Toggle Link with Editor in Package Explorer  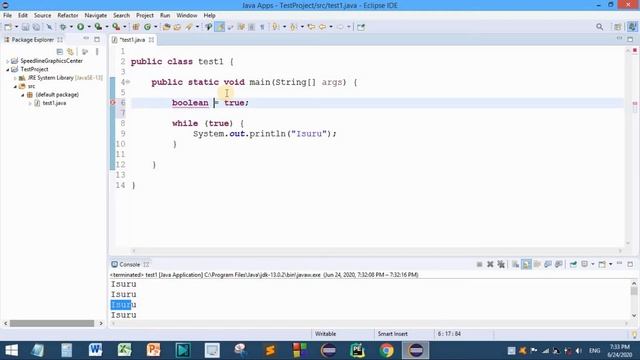tap(71, 52)
